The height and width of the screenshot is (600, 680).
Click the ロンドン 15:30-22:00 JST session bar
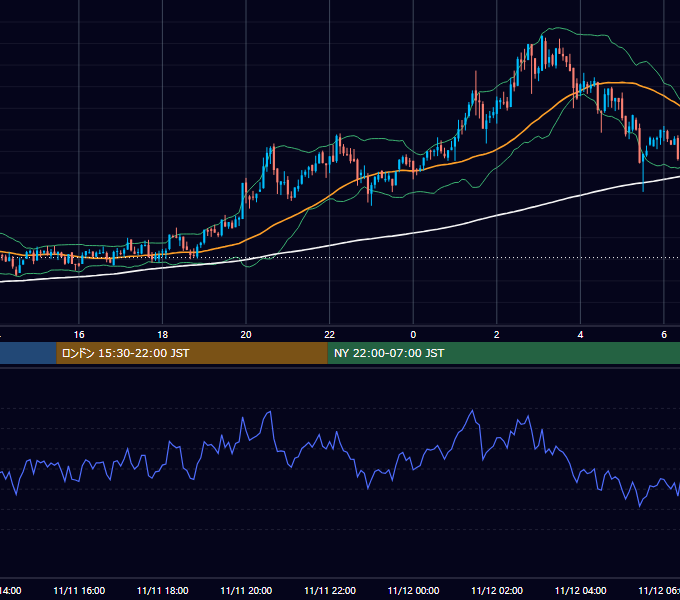pos(192,353)
